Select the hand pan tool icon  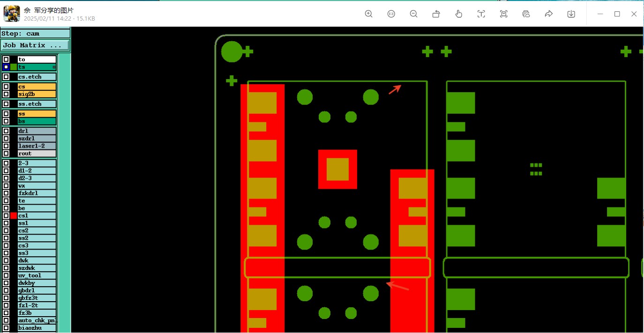pos(459,14)
